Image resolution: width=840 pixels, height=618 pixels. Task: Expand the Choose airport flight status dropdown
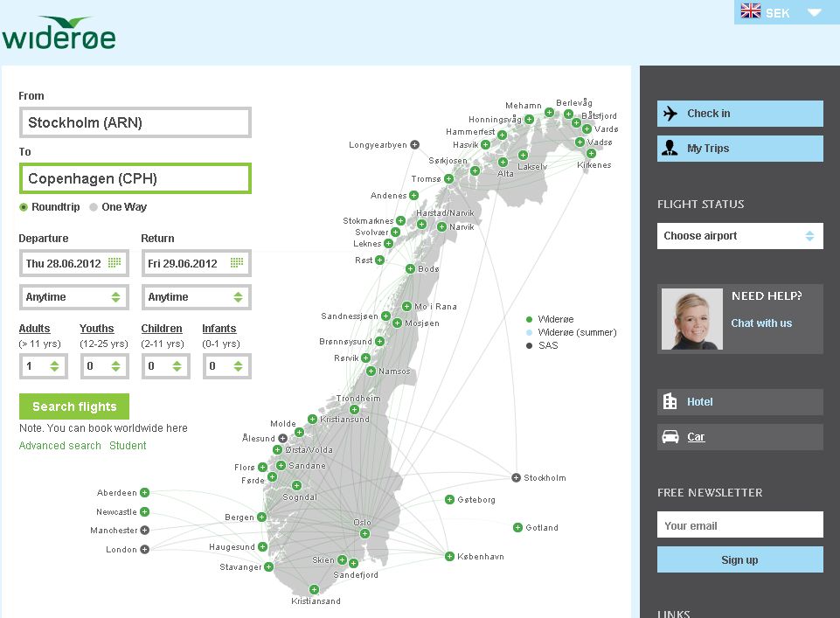coord(739,236)
